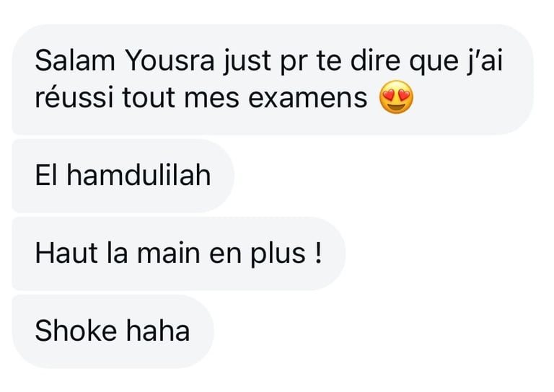
Task: Click the exclamation mark after 'plus'
Action: click(318, 253)
